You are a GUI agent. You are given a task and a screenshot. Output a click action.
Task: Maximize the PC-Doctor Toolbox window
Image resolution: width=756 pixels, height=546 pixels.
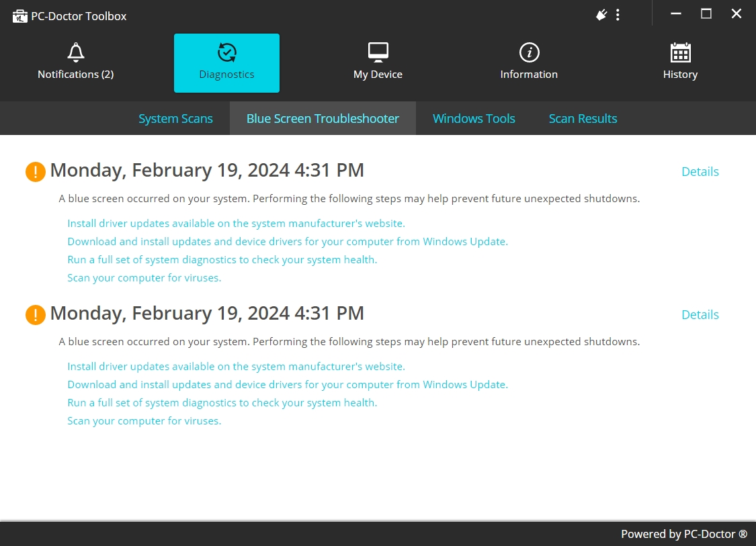(706, 14)
